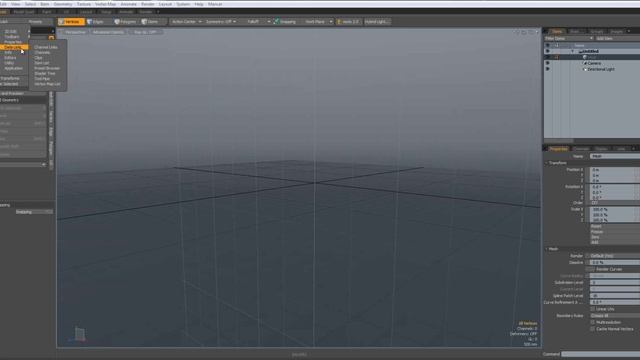Click the Directional Light icon in item list
Screen dimensions: 640x360
point(585,69)
